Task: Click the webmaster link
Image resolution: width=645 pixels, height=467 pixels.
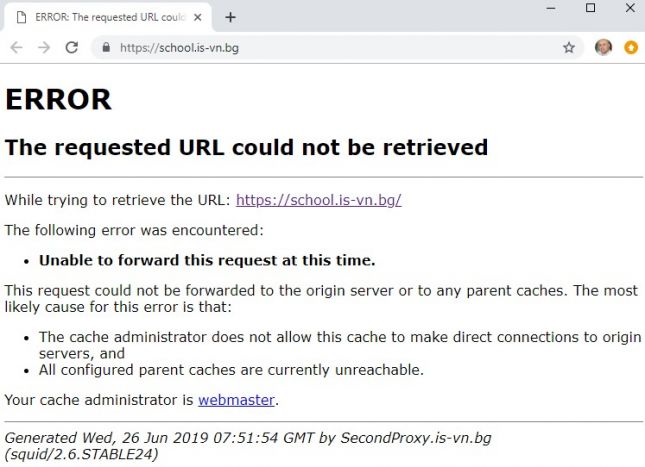Action: pyautogui.click(x=236, y=400)
